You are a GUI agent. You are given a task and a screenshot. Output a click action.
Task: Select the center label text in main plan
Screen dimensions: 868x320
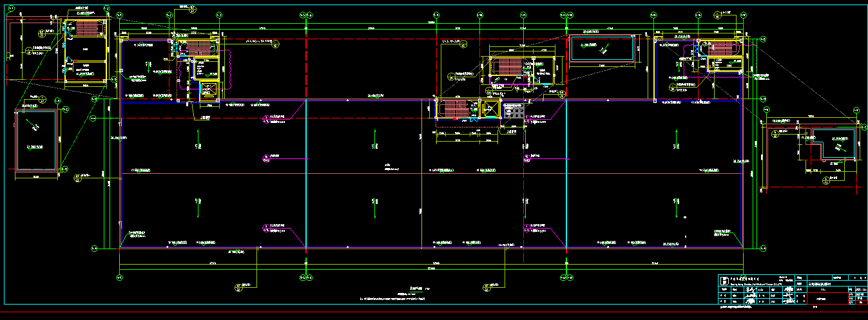tap(392, 166)
